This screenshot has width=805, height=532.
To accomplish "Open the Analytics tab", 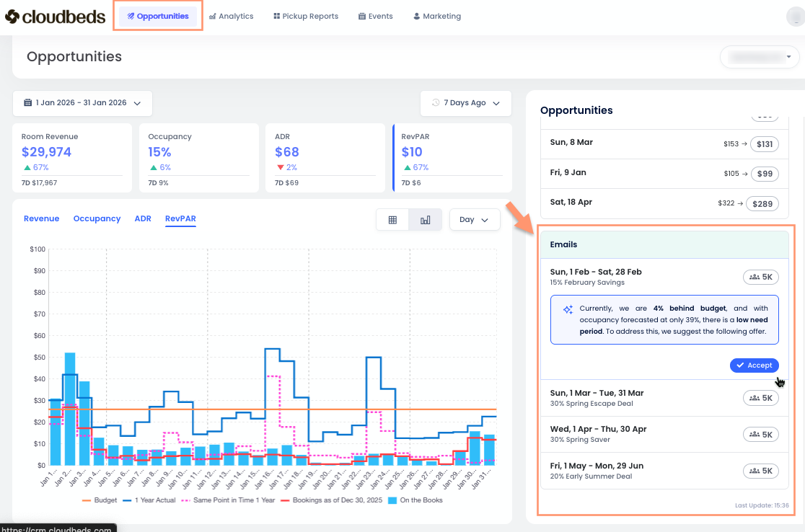I will (231, 16).
